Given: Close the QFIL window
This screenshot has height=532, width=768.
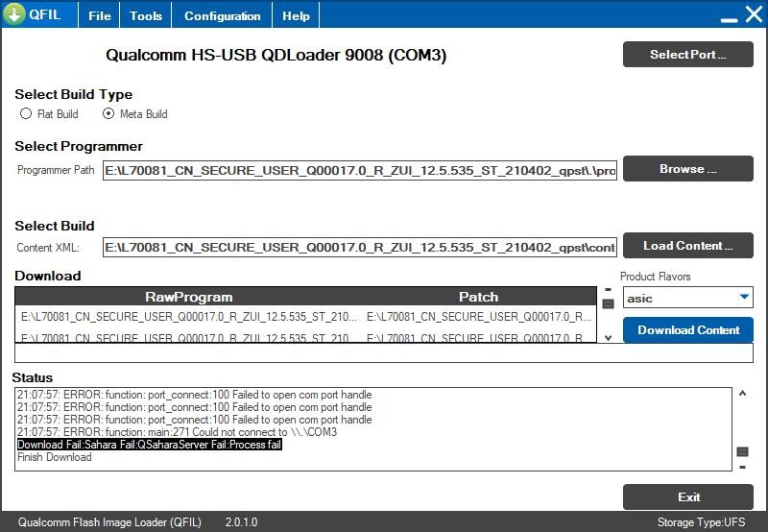Looking at the screenshot, I should click(755, 13).
